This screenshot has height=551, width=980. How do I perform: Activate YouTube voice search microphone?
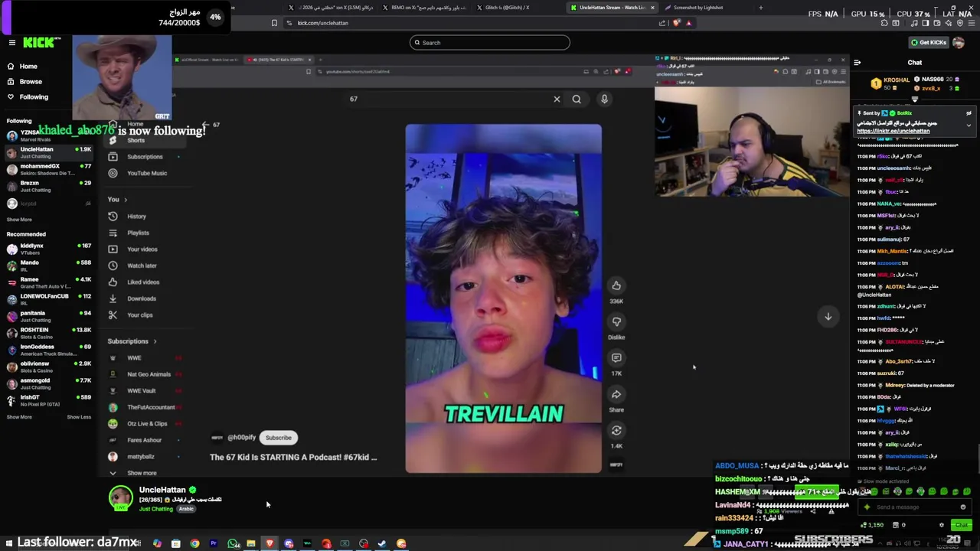pos(604,99)
